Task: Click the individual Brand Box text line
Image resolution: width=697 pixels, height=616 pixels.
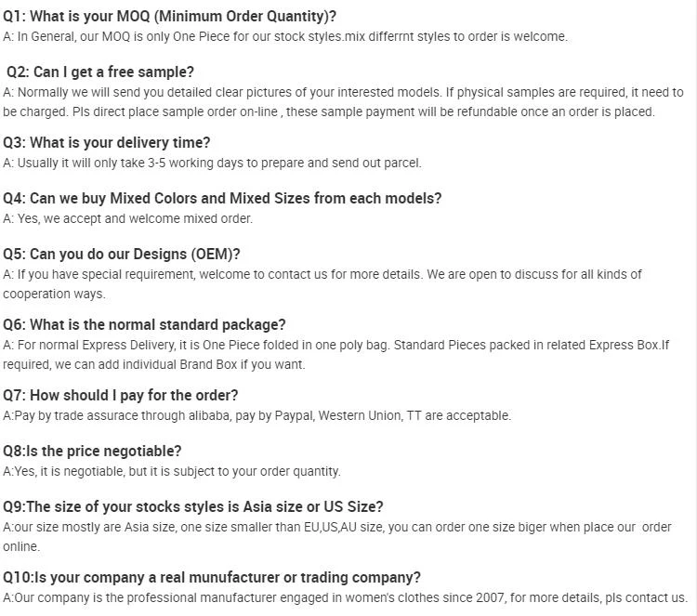Action: pos(153,364)
